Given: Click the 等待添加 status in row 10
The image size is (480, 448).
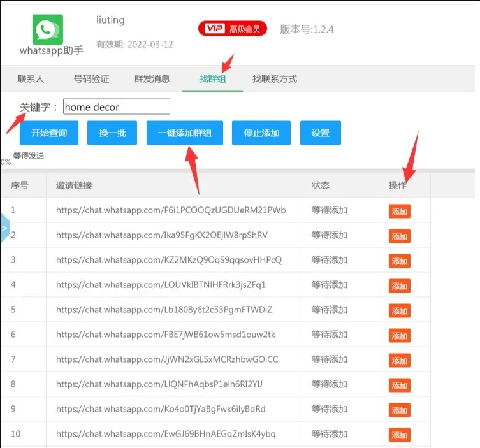Looking at the screenshot, I should (329, 433).
